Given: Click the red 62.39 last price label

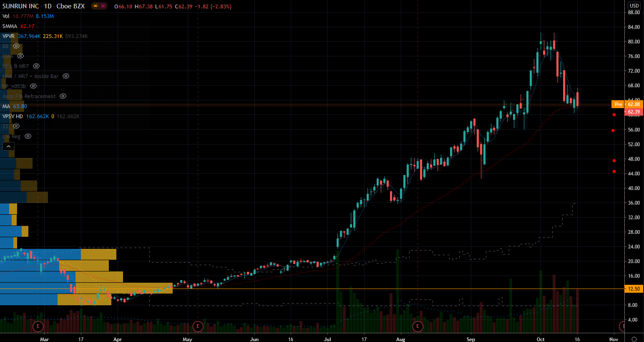Looking at the screenshot, I should (x=634, y=112).
